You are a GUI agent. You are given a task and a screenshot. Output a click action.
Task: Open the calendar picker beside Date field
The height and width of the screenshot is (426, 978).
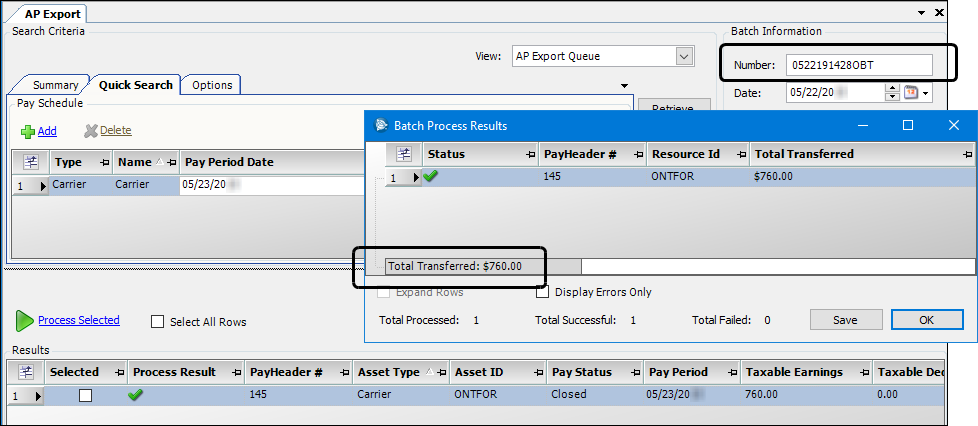pyautogui.click(x=911, y=93)
